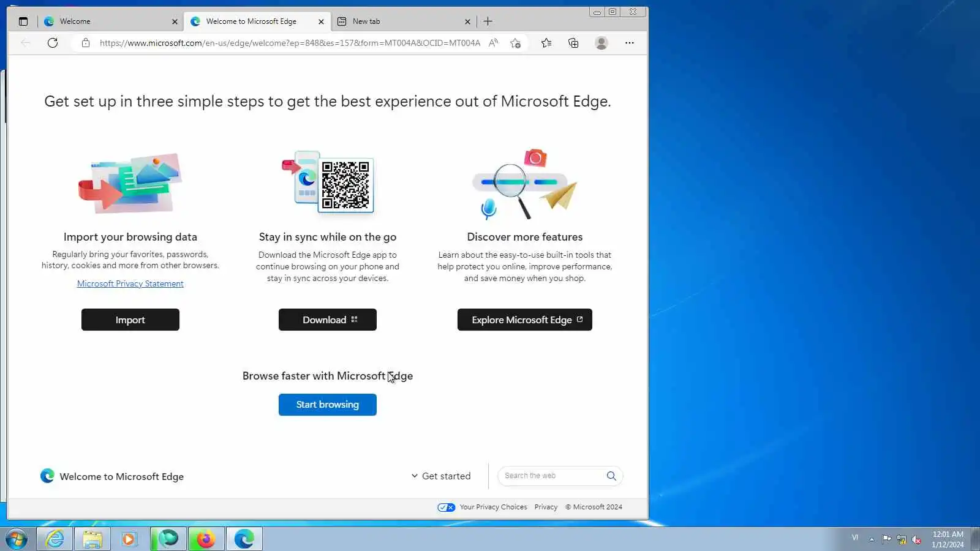Close the New tab tab
This screenshot has width=980, height=551.
467,21
